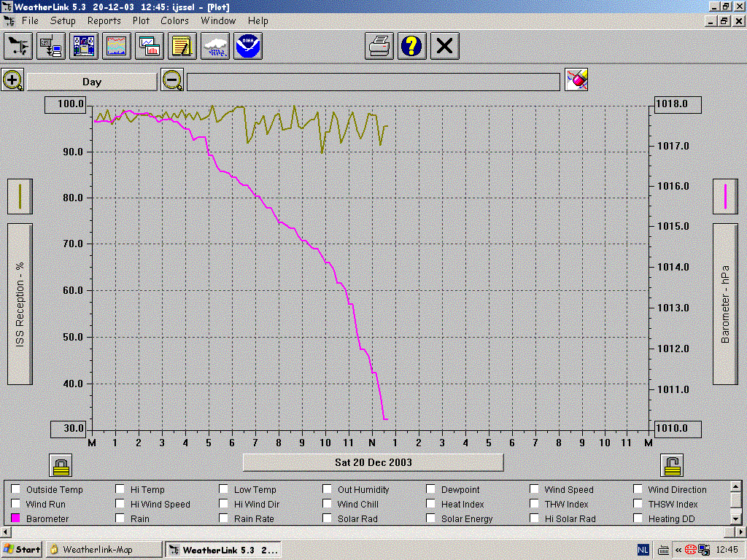This screenshot has width=747, height=560.
Task: Enable the Outside Temp checkbox
Action: pos(16,489)
